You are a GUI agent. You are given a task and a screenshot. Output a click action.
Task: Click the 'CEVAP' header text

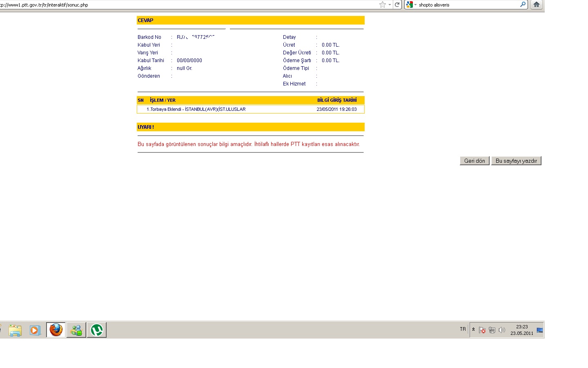(145, 20)
